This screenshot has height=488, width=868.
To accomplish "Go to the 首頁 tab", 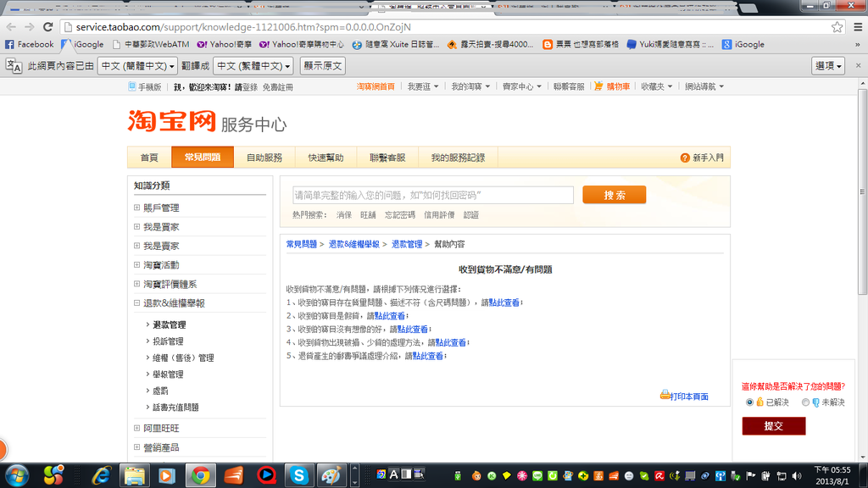I will click(149, 157).
